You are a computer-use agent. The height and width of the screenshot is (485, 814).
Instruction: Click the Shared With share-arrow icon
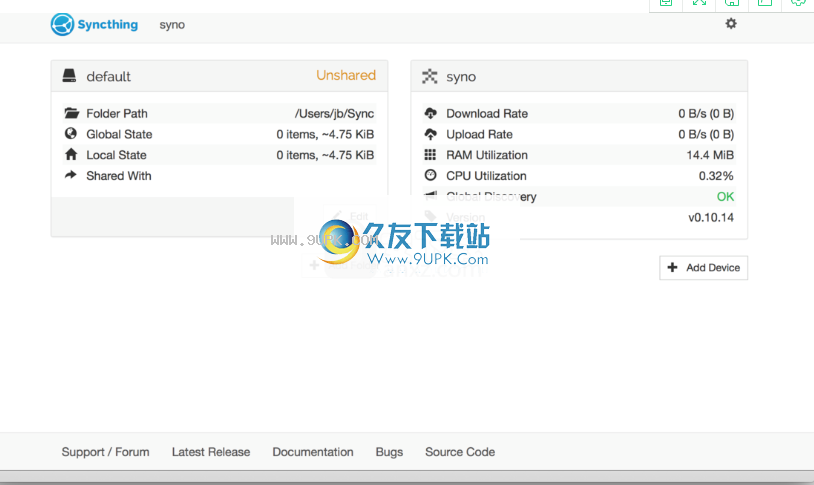[x=71, y=175]
